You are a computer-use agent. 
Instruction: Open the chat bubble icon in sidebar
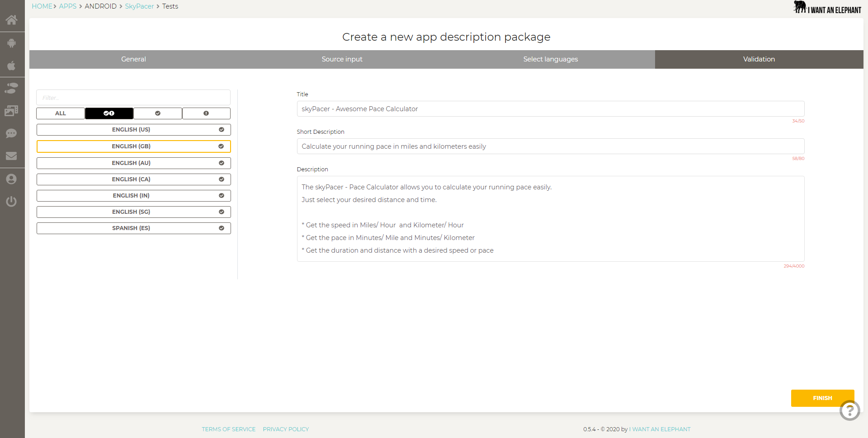click(x=12, y=133)
